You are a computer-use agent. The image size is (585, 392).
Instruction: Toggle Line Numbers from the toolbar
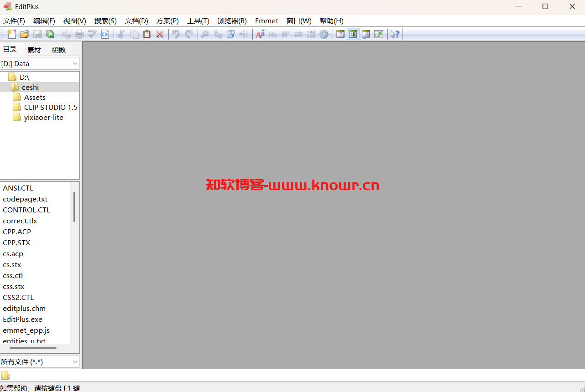[x=311, y=34]
